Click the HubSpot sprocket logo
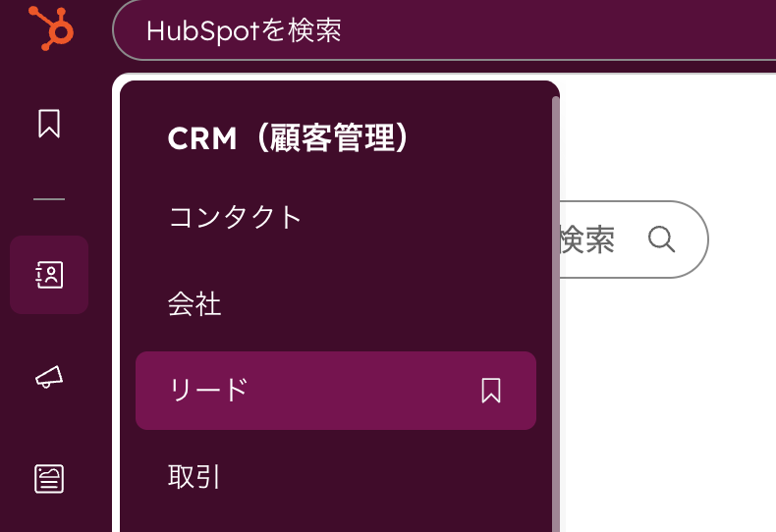The height and width of the screenshot is (532, 776). coord(51,28)
